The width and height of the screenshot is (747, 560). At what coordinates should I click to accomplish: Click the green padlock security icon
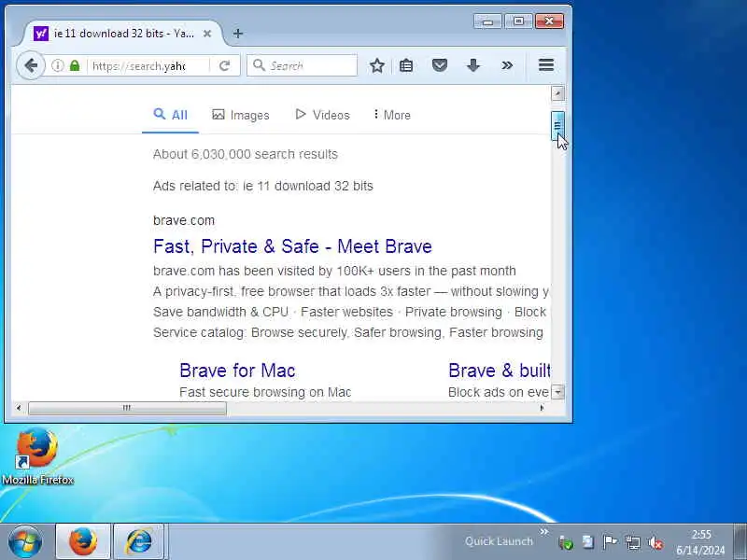pyautogui.click(x=75, y=65)
